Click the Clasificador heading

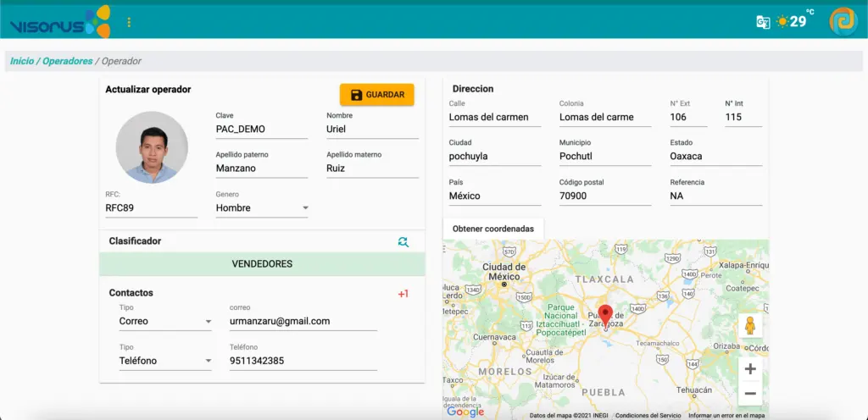(135, 241)
